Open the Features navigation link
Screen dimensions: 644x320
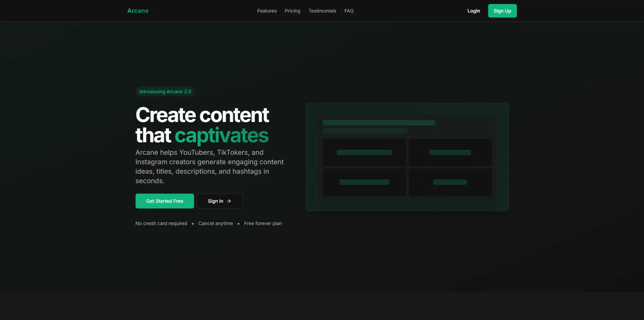(267, 11)
